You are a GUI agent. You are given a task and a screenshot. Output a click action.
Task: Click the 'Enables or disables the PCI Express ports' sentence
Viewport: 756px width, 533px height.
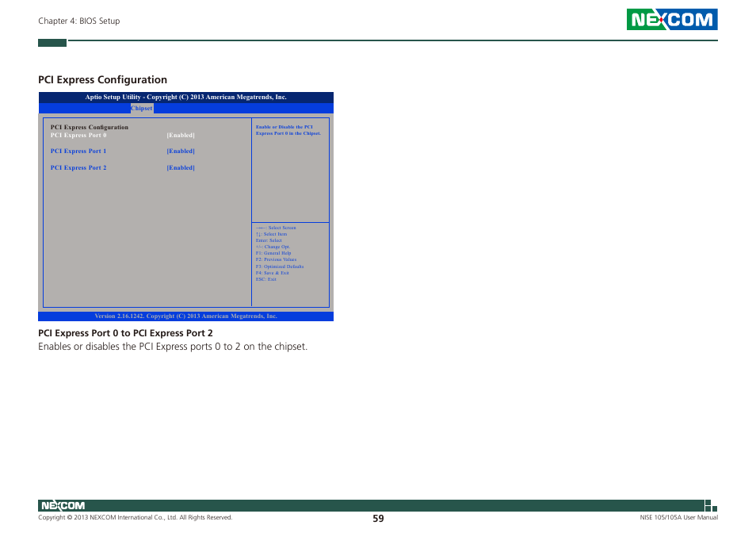[173, 347]
